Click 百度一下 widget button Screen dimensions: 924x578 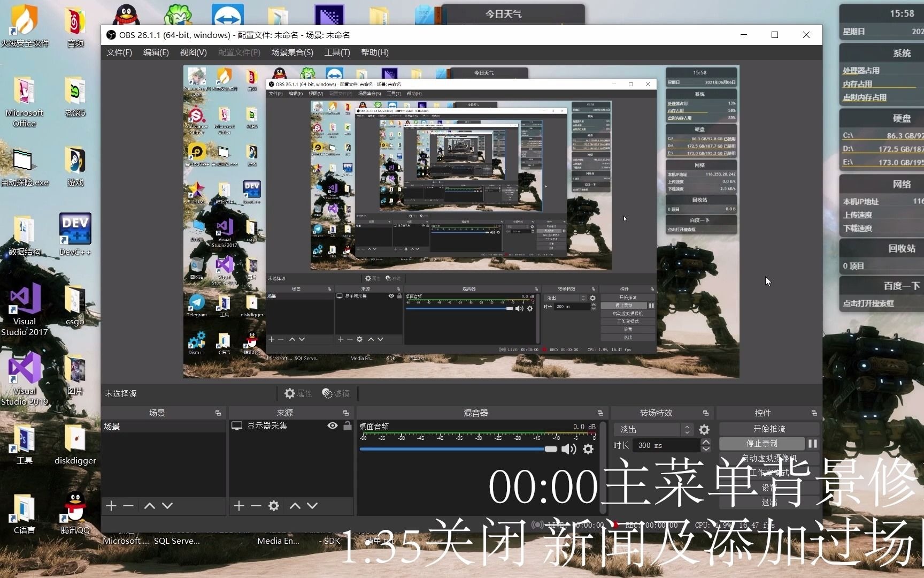pos(902,286)
